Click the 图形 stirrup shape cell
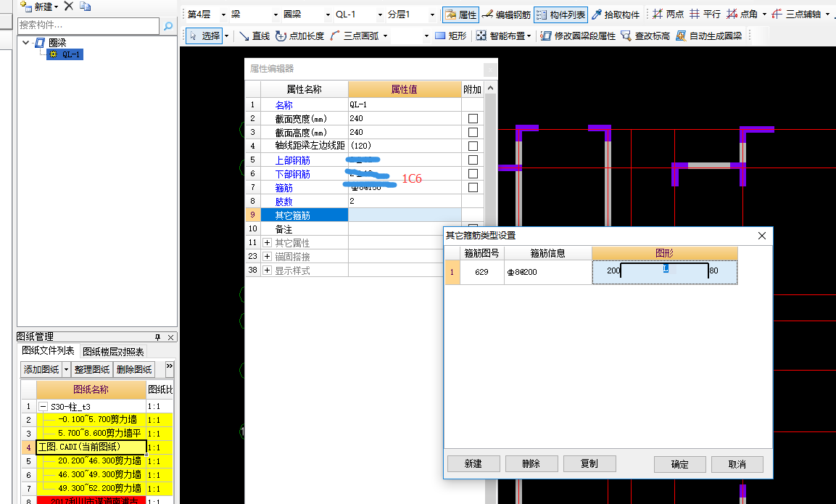The image size is (836, 504). pyautogui.click(x=665, y=272)
